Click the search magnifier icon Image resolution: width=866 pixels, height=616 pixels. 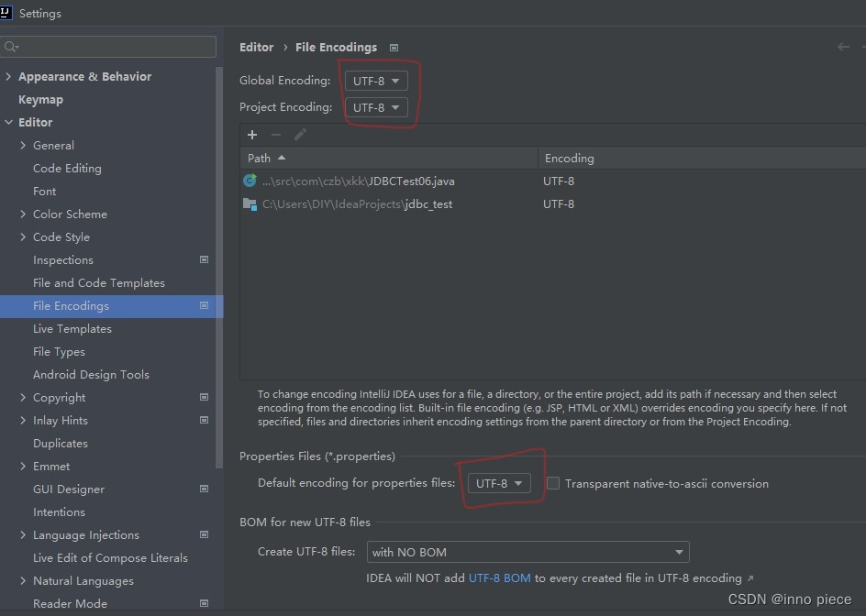pos(11,47)
